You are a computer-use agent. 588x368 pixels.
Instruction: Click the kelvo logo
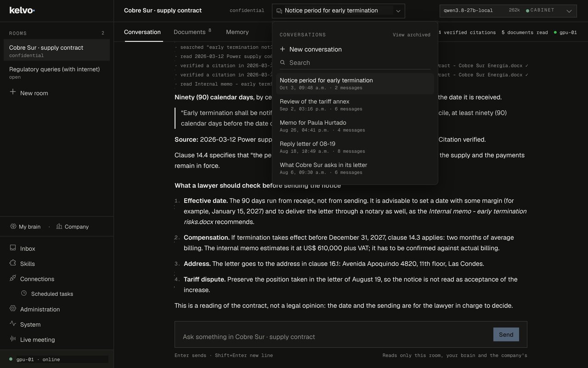tap(22, 10)
